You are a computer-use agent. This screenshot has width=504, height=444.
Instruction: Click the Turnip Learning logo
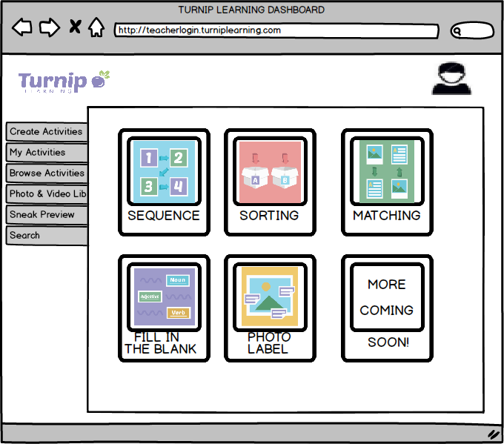click(64, 82)
